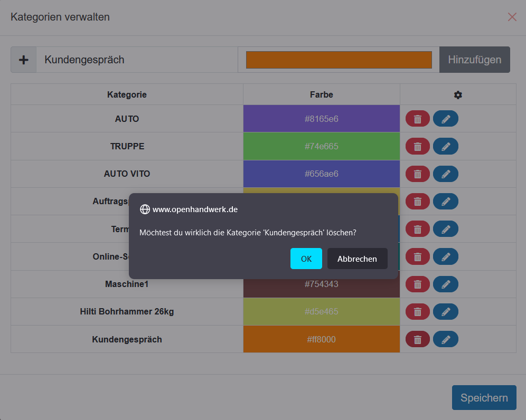This screenshot has width=526, height=420.
Task: Delete the AUTO VITO category
Action: click(418, 174)
